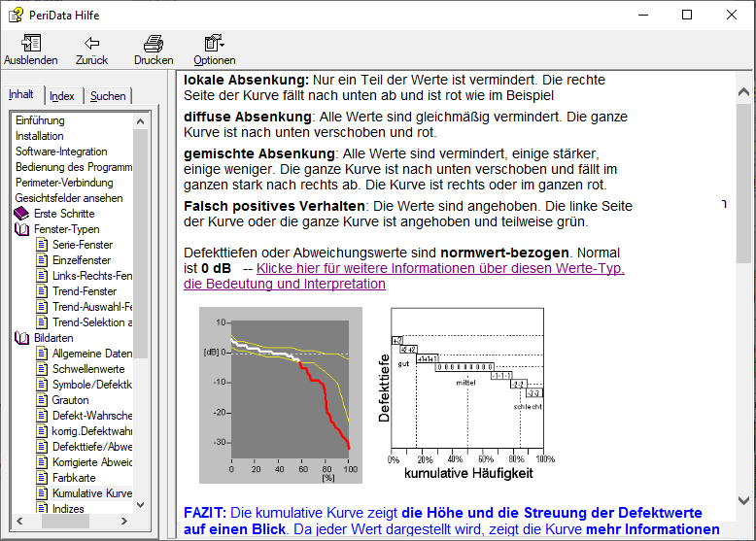Click the content pane's down arrow
The height and width of the screenshot is (541, 756).
[x=744, y=500]
